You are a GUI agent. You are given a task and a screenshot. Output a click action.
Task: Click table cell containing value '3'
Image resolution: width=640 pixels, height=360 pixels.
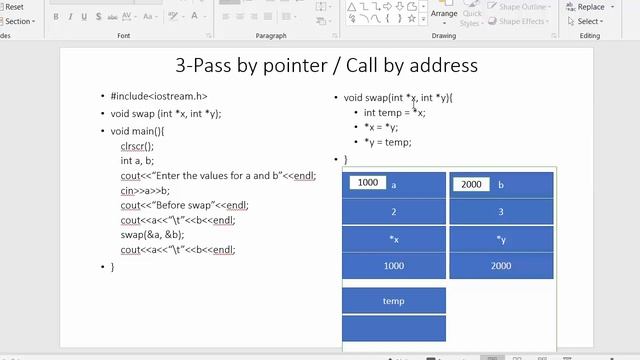point(501,212)
